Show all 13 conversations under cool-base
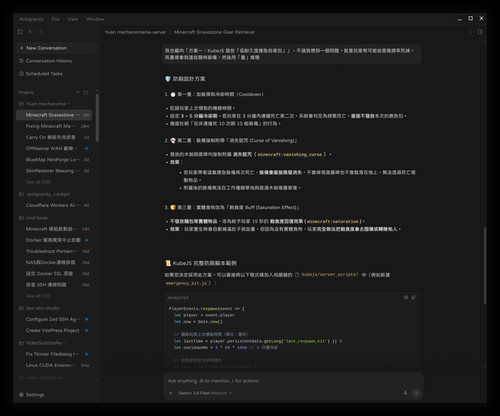 point(38,296)
